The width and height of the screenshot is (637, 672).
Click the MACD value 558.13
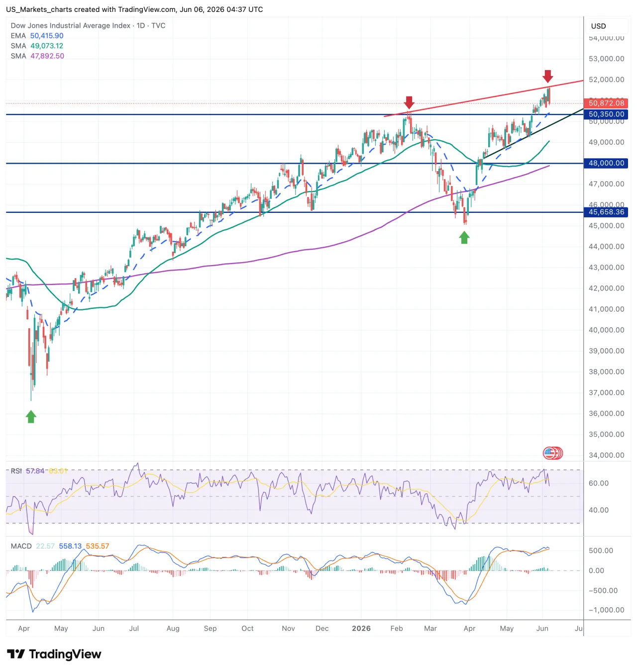70,546
